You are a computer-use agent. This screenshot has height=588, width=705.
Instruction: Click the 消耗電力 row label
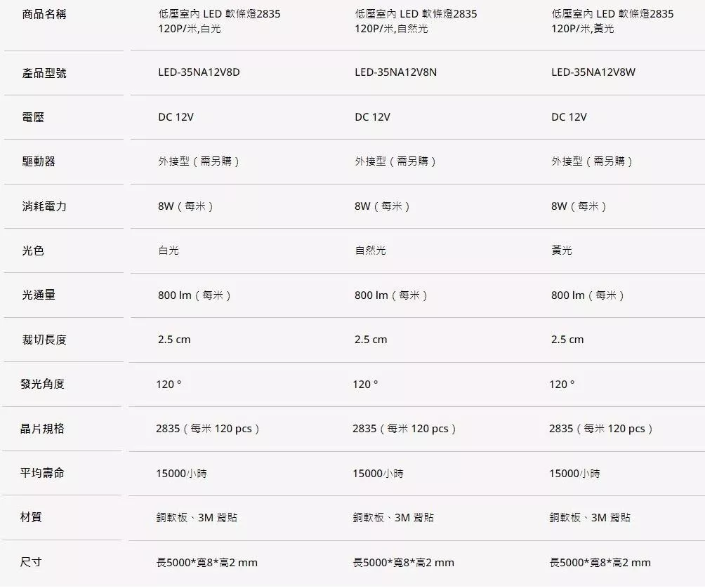point(44,206)
